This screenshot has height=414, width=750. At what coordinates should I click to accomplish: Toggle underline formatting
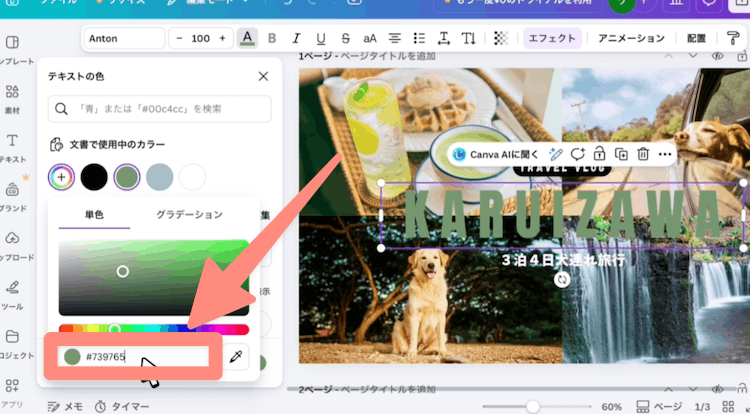pos(320,38)
